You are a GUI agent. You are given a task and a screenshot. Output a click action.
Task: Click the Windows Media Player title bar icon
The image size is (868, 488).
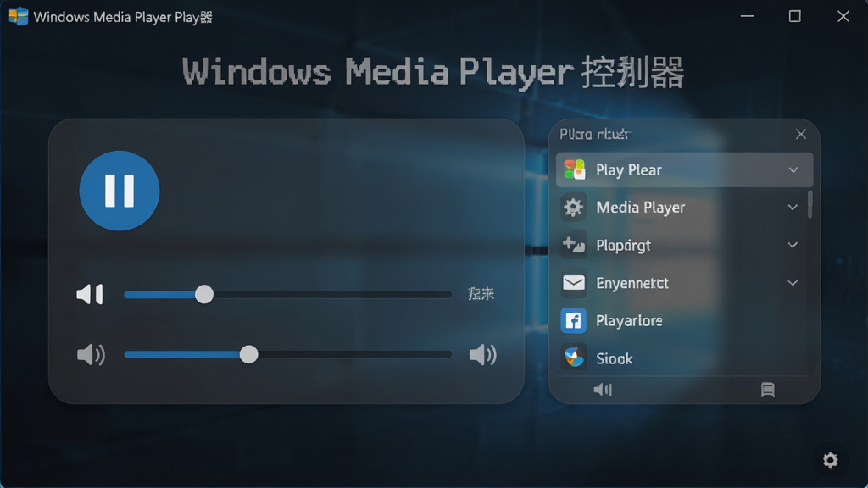click(x=19, y=16)
